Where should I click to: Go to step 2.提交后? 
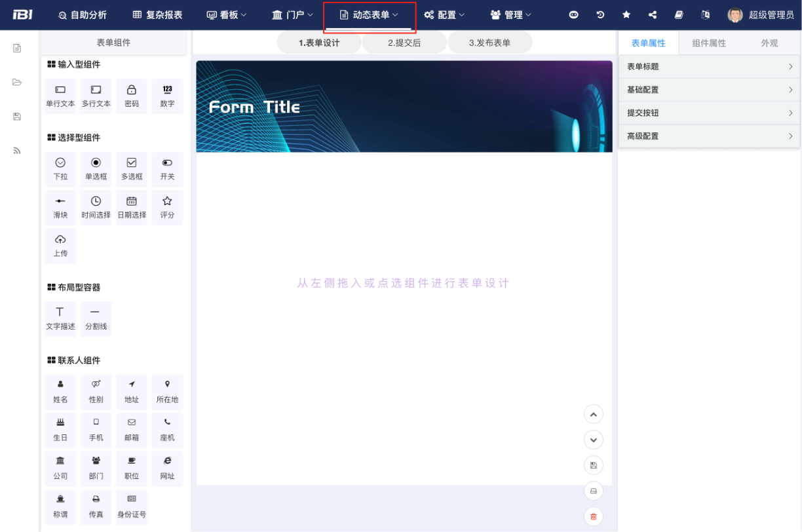point(404,43)
